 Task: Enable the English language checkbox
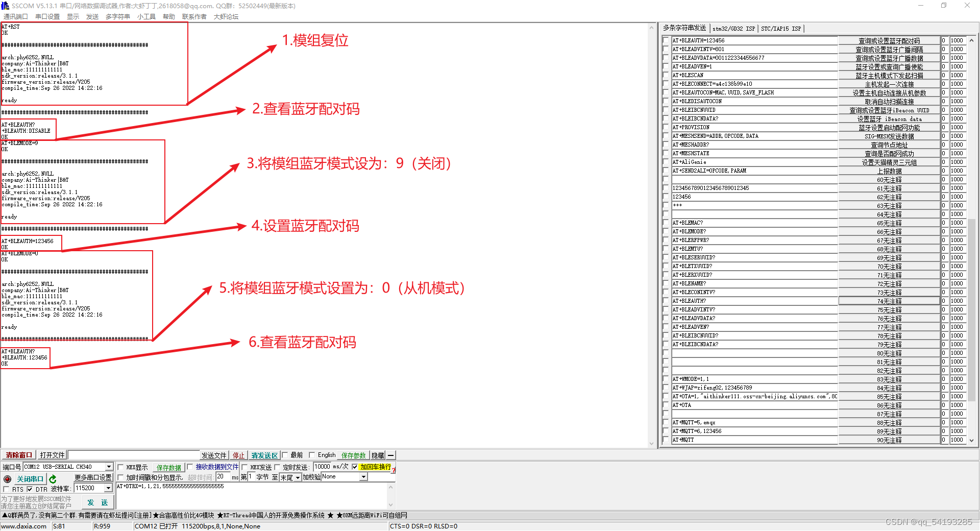point(312,455)
